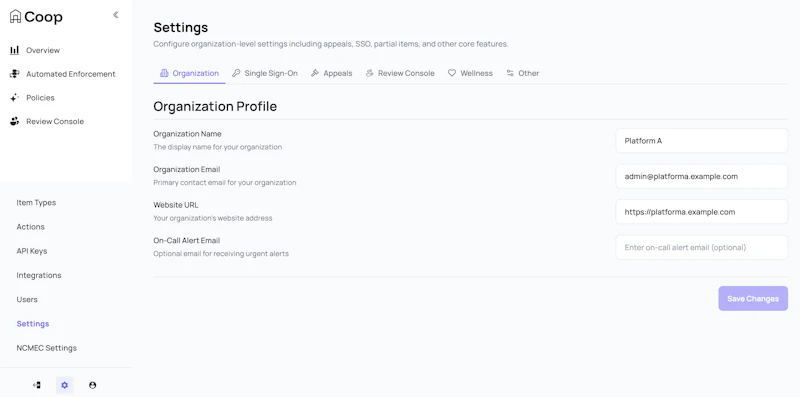Click the Save Changes button

coord(753,299)
